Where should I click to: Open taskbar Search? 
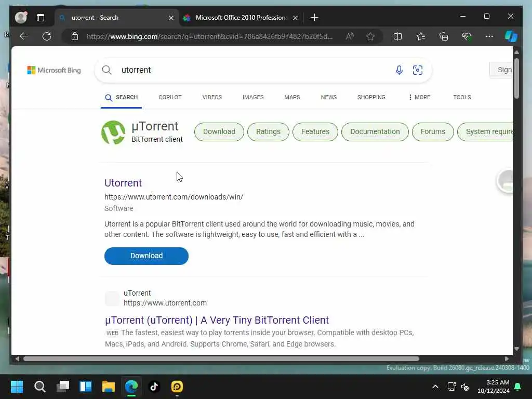click(39, 387)
